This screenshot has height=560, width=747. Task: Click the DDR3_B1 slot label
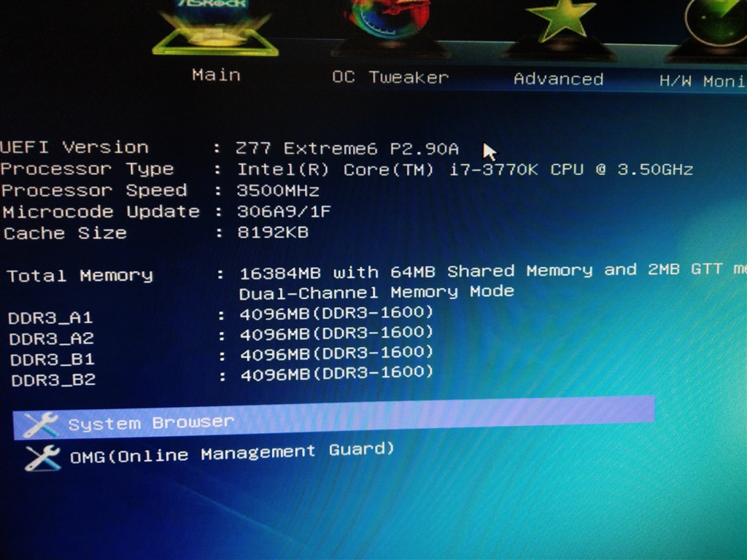(53, 359)
